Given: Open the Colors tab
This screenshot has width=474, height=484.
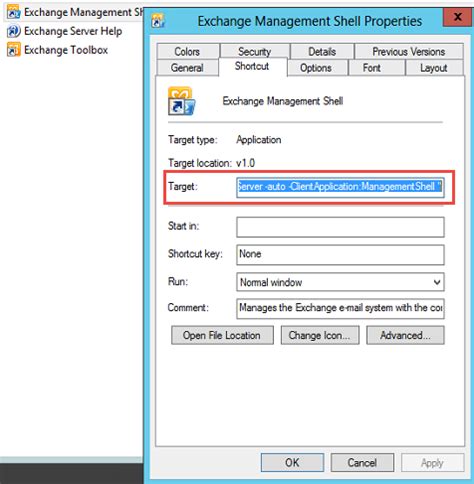Looking at the screenshot, I should tap(188, 51).
